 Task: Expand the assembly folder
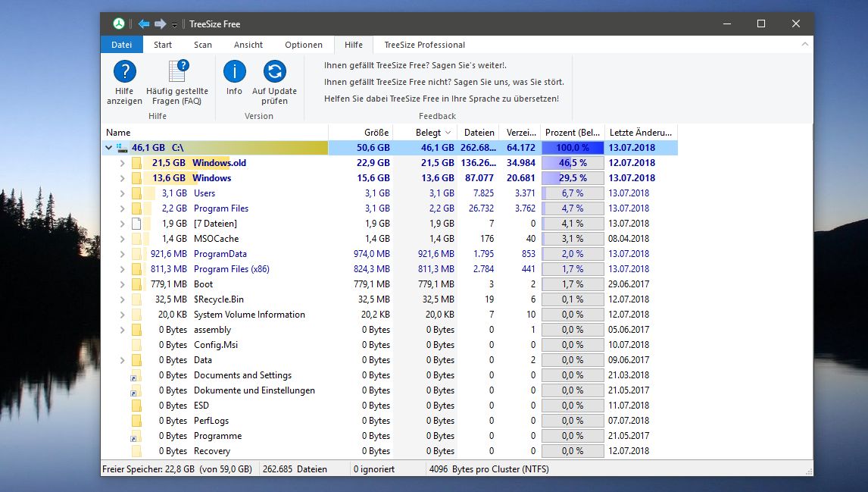point(123,330)
